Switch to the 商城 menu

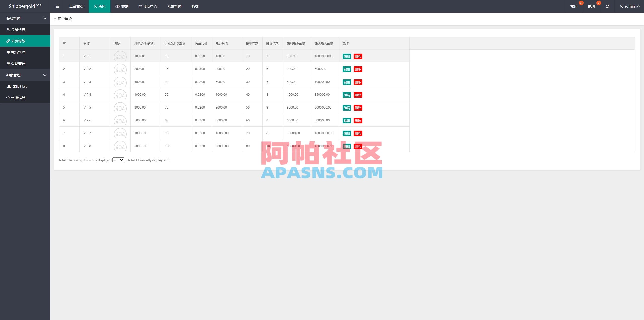[195, 6]
